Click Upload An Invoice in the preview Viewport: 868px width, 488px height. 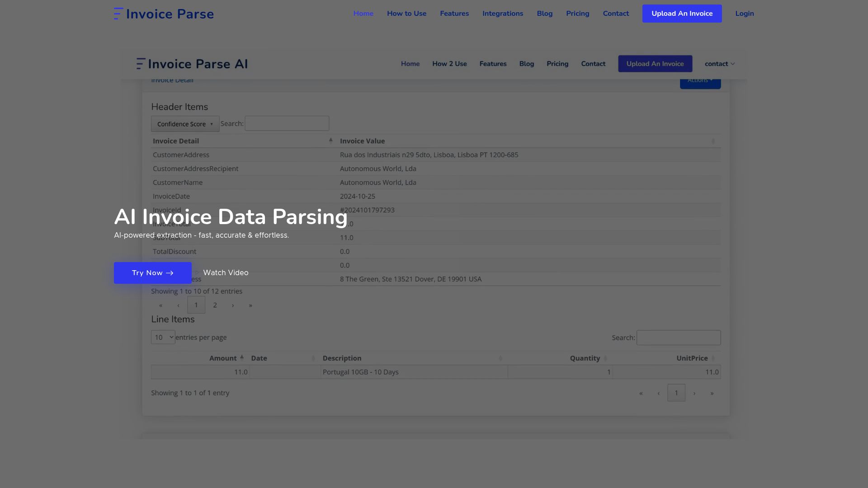(x=655, y=64)
